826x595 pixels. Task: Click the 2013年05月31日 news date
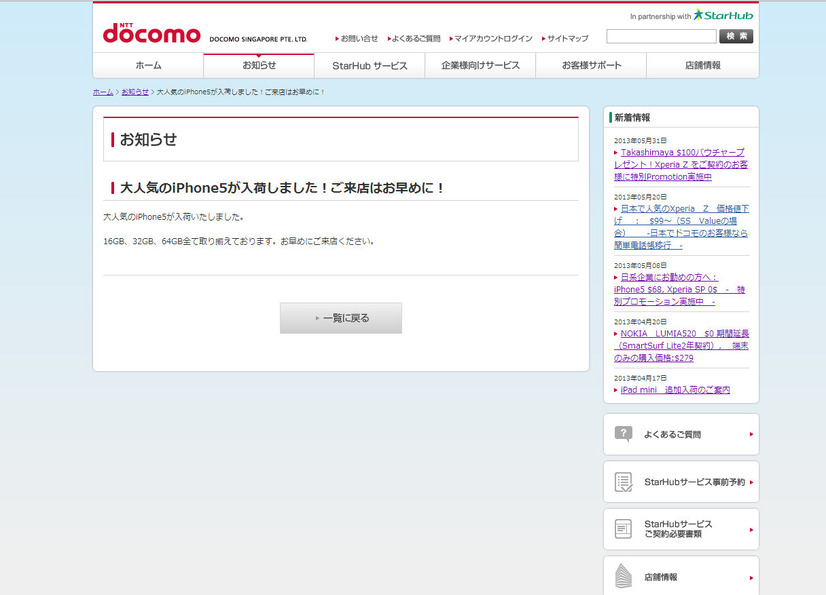(640, 140)
